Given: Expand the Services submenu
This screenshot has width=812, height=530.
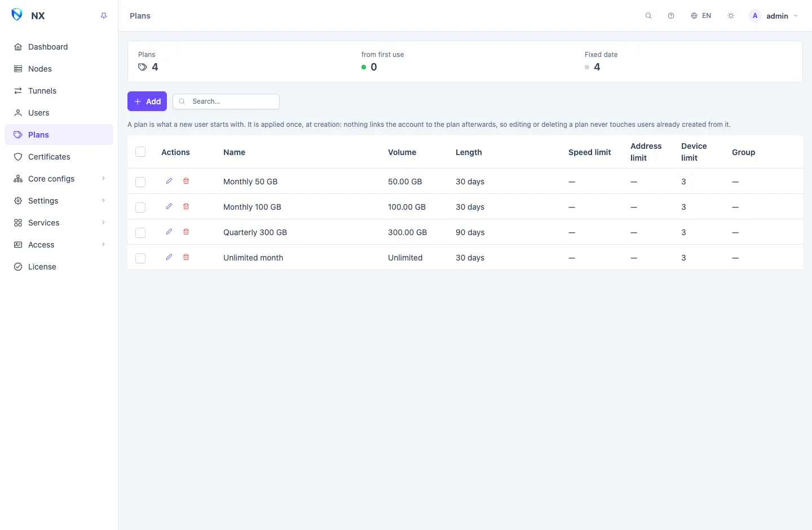Looking at the screenshot, I should click(59, 223).
